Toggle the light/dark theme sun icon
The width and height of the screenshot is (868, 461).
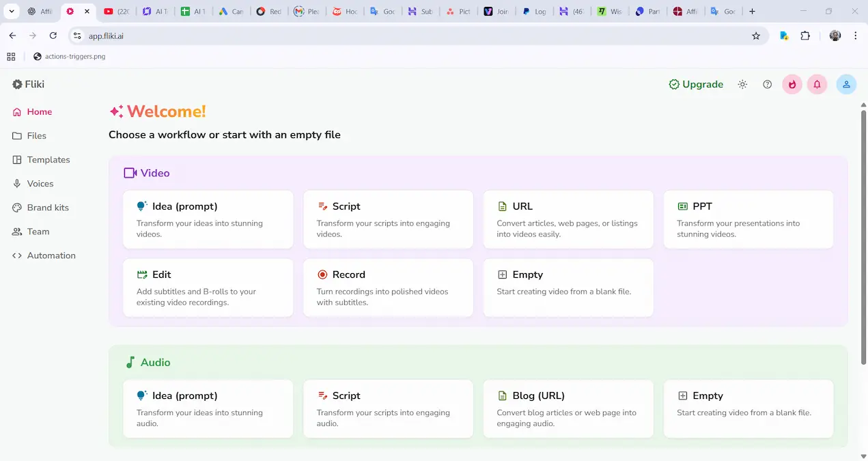coord(742,85)
